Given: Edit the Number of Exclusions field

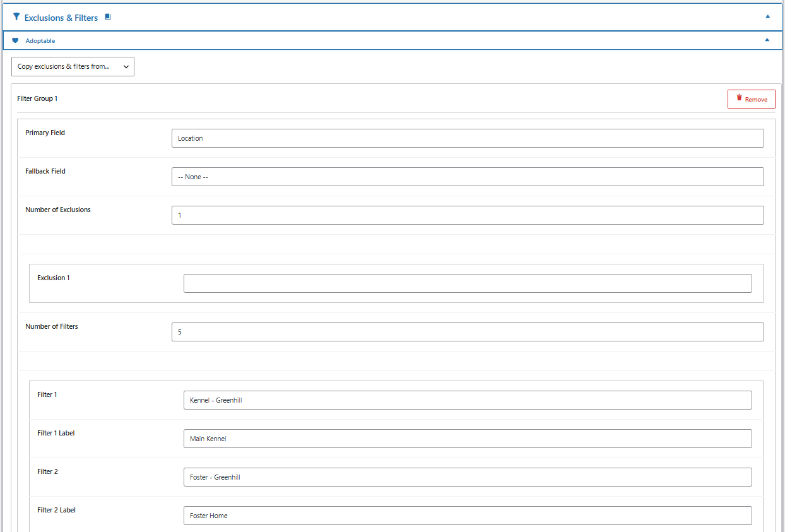Looking at the screenshot, I should pos(468,215).
